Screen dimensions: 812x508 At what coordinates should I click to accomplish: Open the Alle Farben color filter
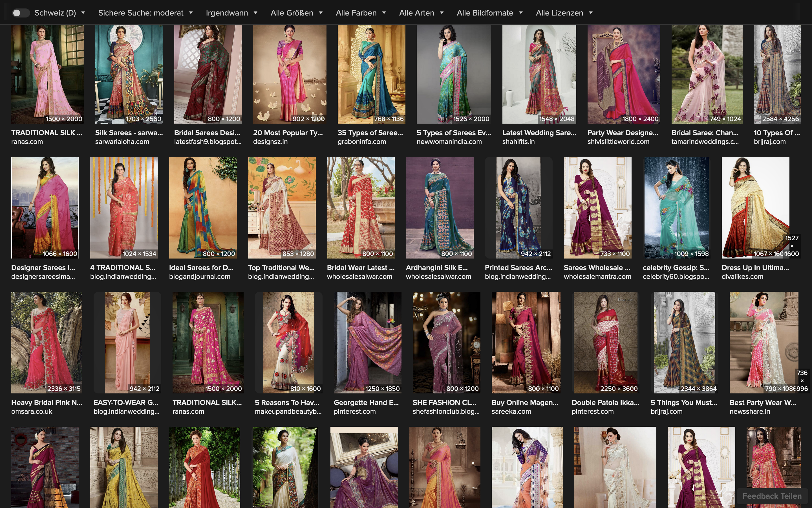click(361, 13)
